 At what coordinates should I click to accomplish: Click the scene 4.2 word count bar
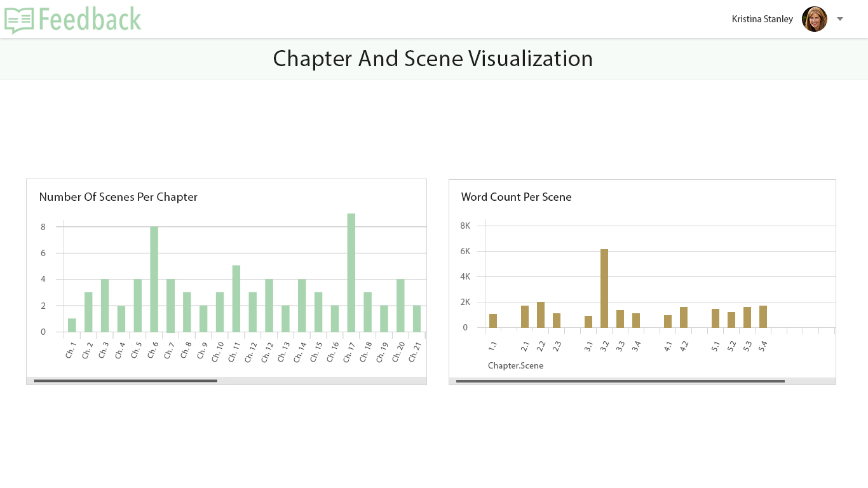tap(684, 317)
